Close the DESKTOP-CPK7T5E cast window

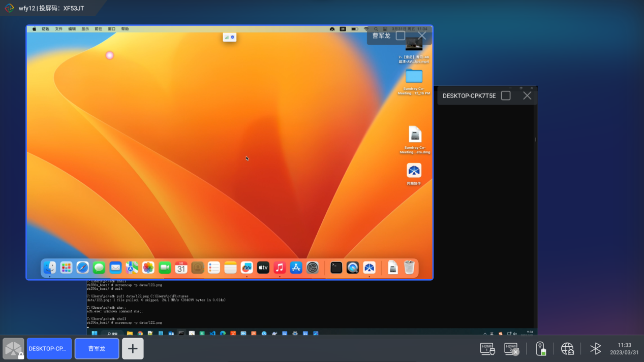527,95
